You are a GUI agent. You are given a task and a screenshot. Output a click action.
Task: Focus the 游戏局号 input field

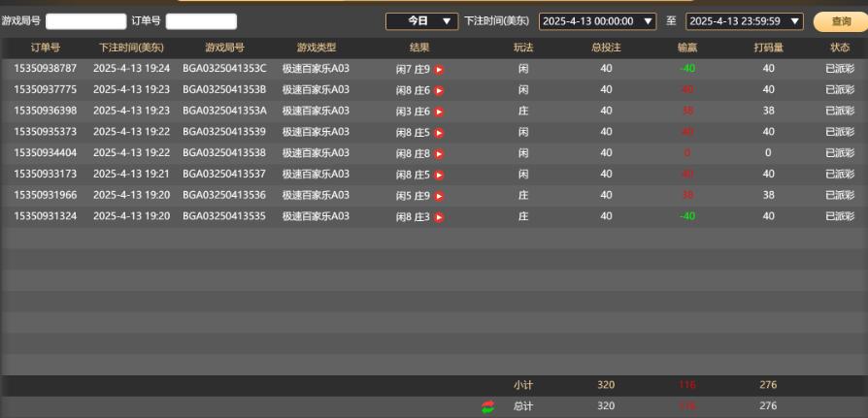coord(86,20)
